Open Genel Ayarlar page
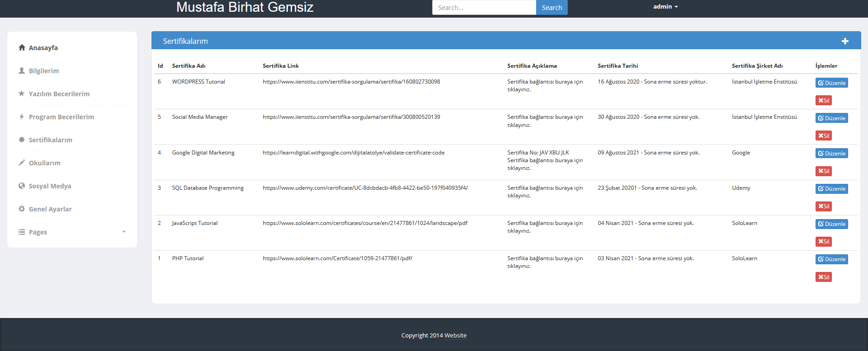 (50, 209)
